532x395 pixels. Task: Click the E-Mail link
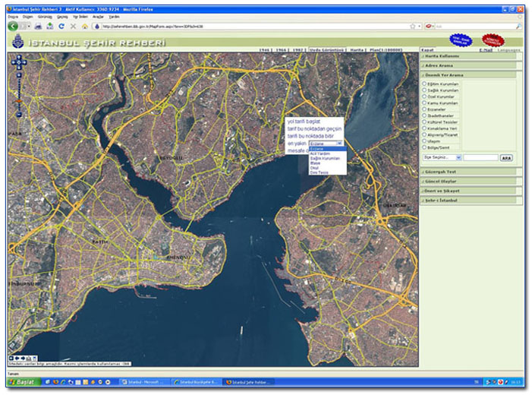486,50
